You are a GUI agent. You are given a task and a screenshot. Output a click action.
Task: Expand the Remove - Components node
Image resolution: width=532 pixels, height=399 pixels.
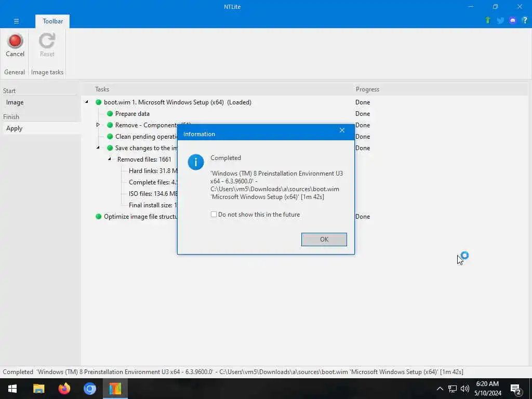(98, 125)
